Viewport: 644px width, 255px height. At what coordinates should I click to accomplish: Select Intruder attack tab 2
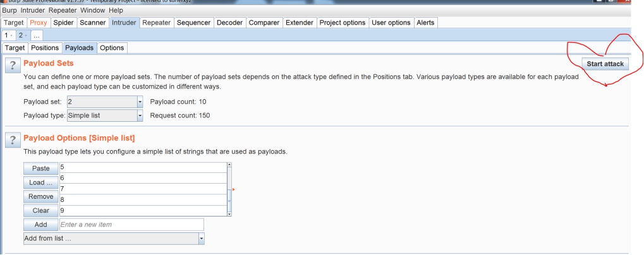(23, 35)
